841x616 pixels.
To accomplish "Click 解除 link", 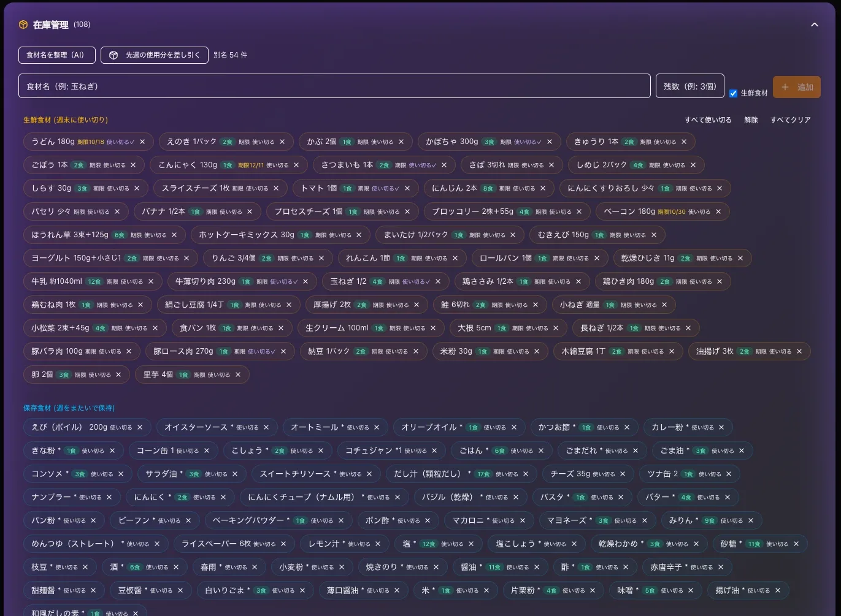I will click(x=751, y=120).
